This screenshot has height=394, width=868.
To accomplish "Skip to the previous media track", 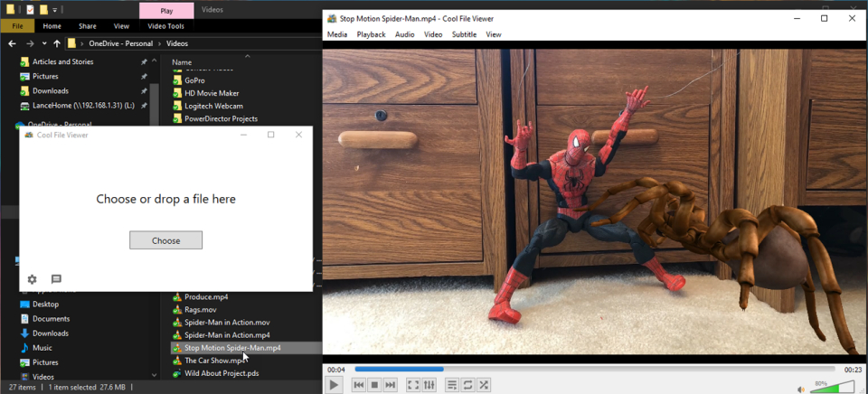I will (358, 385).
